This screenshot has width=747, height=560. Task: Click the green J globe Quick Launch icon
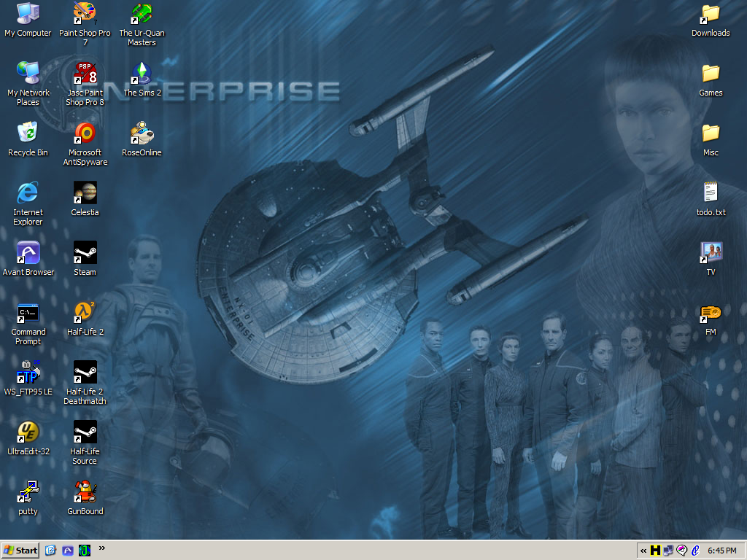pyautogui.click(x=85, y=551)
